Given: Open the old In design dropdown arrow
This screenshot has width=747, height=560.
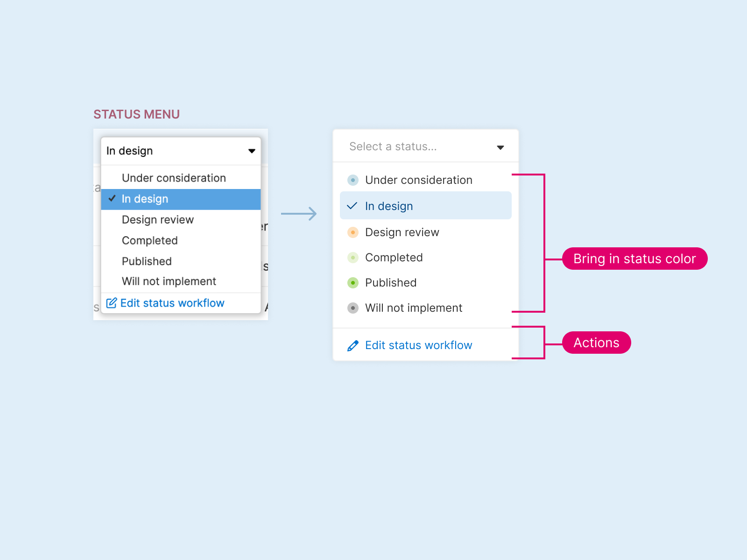Looking at the screenshot, I should (x=252, y=151).
